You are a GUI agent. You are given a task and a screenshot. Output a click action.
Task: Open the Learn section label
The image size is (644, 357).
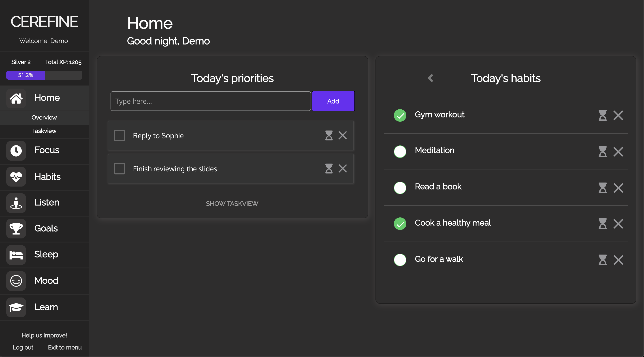46,307
